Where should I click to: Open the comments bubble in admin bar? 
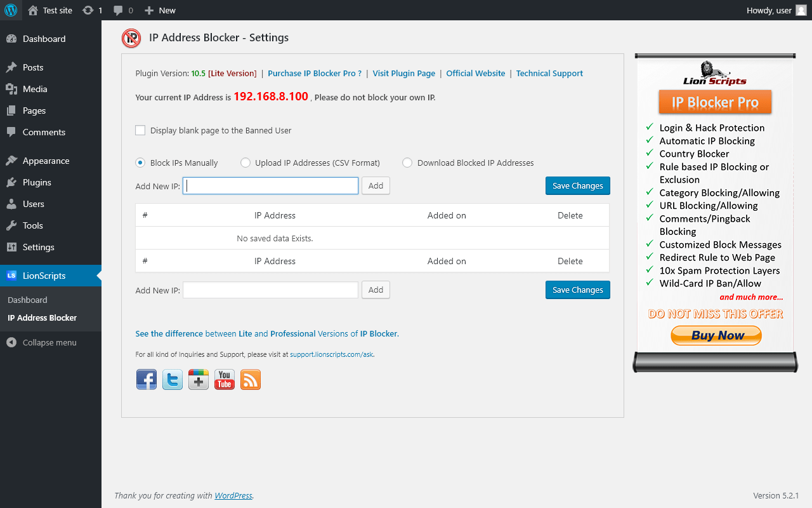(x=118, y=10)
